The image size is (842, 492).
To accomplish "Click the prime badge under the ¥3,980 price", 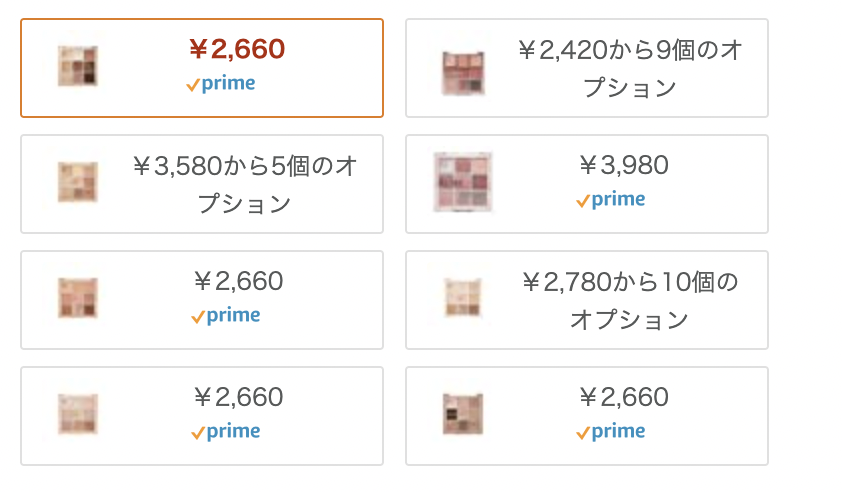I will coord(611,200).
